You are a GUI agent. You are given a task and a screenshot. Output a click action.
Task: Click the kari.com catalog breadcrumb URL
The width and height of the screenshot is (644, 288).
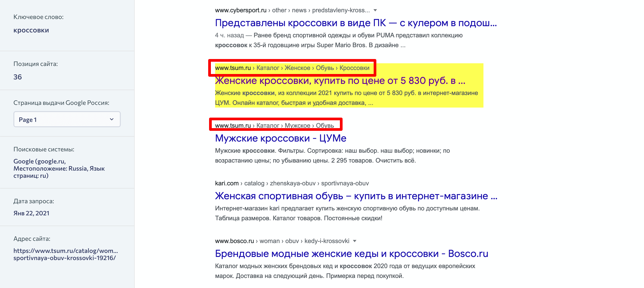pos(292,183)
